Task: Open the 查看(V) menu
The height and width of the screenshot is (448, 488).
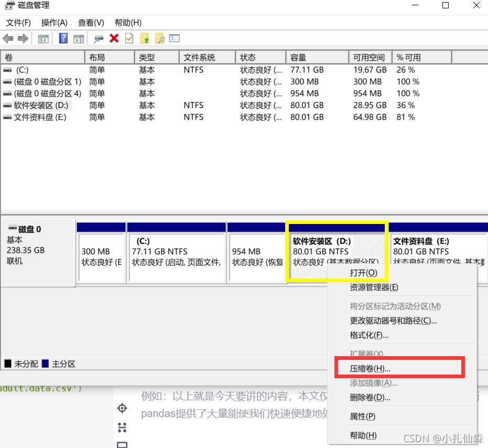Action: pyautogui.click(x=91, y=23)
